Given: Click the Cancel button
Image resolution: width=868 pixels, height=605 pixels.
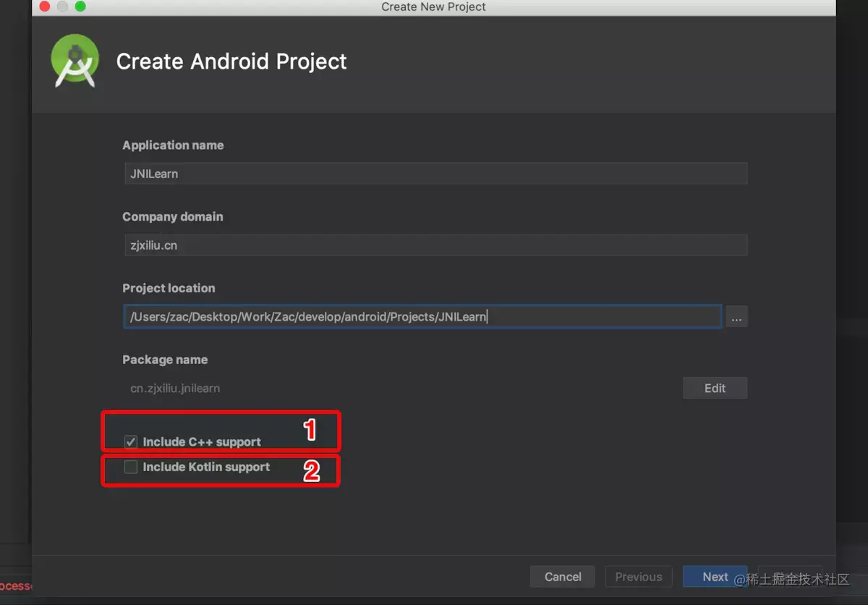Looking at the screenshot, I should [x=563, y=577].
